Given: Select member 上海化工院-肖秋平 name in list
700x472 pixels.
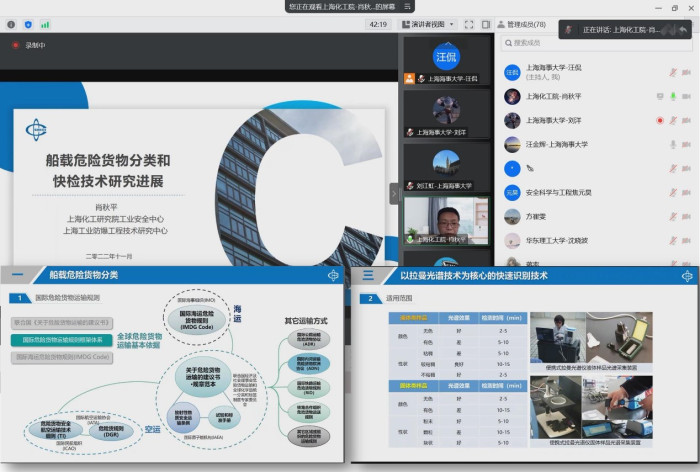Looking at the screenshot, I should 554,96.
